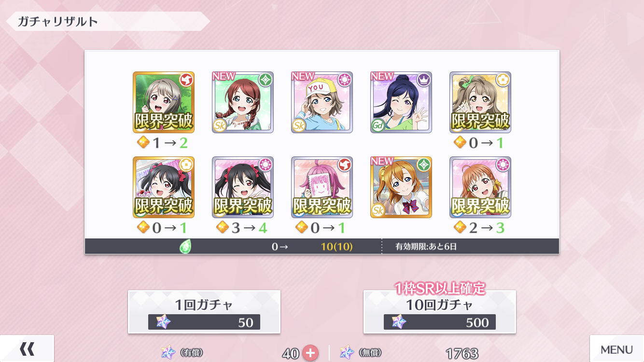
Task: Select the limit-break card showing 1→2
Action: point(164,102)
